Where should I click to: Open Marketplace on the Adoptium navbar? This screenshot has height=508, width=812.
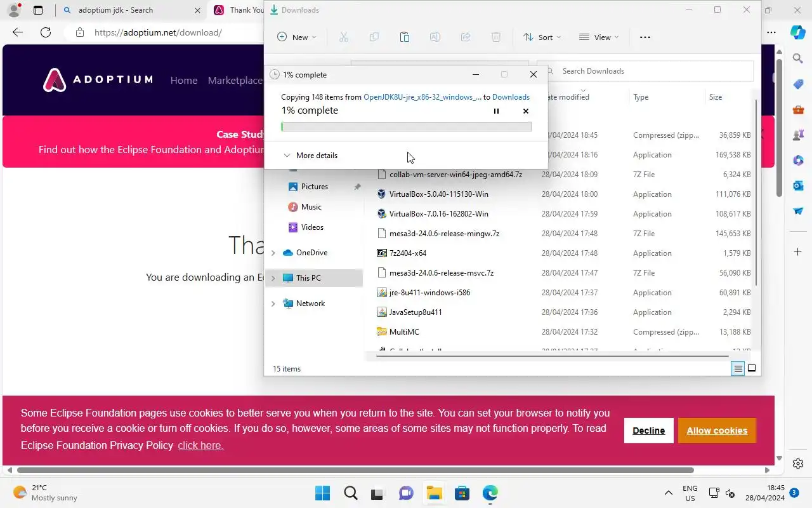[x=235, y=81]
